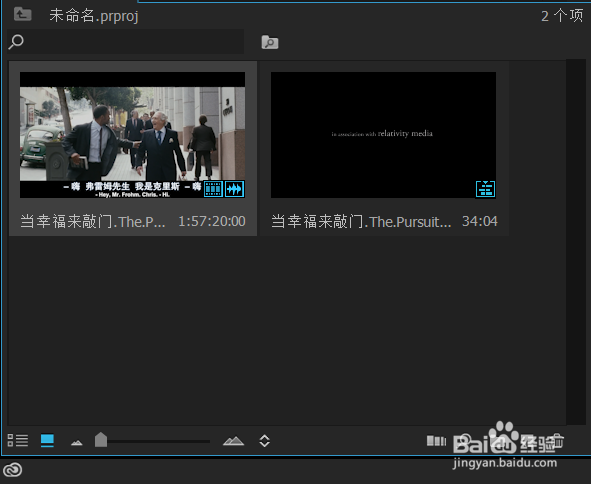This screenshot has height=484, width=591.
Task: Open Creative Cloud libraries icon
Action: (x=13, y=470)
